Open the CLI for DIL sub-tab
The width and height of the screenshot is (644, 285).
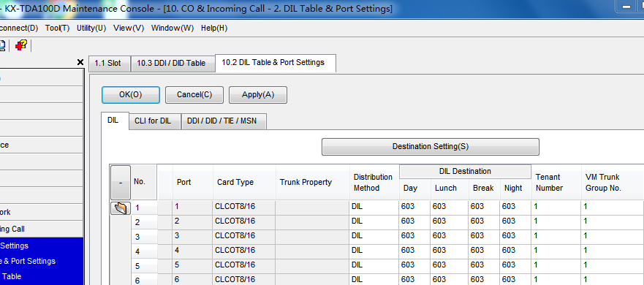click(x=155, y=121)
